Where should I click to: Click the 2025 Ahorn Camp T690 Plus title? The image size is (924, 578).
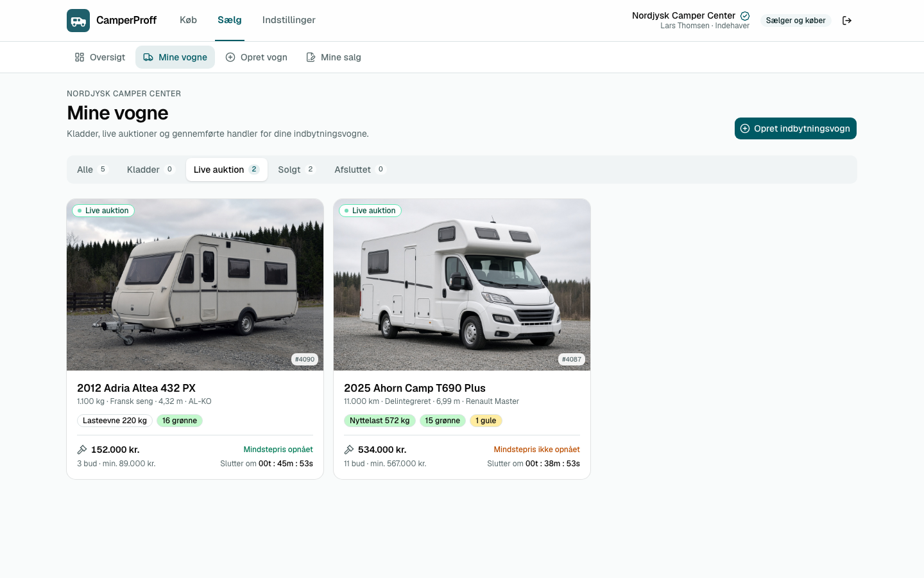pyautogui.click(x=415, y=388)
